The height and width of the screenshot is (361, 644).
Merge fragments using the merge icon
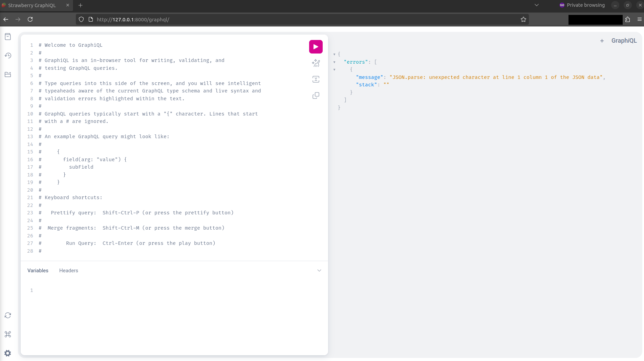point(316,79)
